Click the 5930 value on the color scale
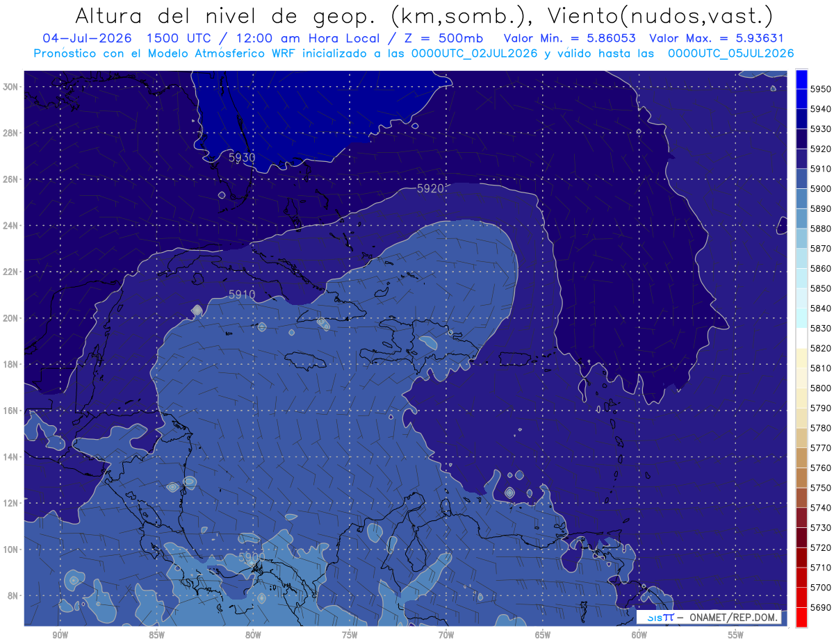The image size is (834, 644). [821, 129]
